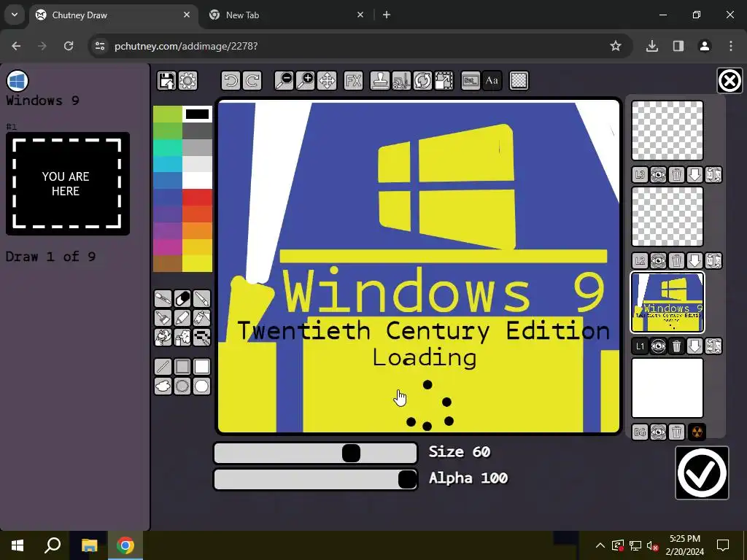Select the filled rectangle shape tool

click(201, 367)
